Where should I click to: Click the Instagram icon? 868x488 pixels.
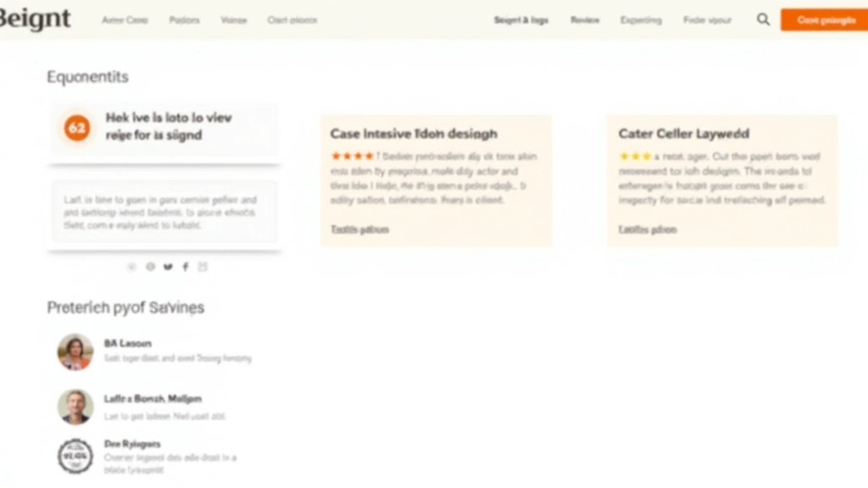[203, 266]
